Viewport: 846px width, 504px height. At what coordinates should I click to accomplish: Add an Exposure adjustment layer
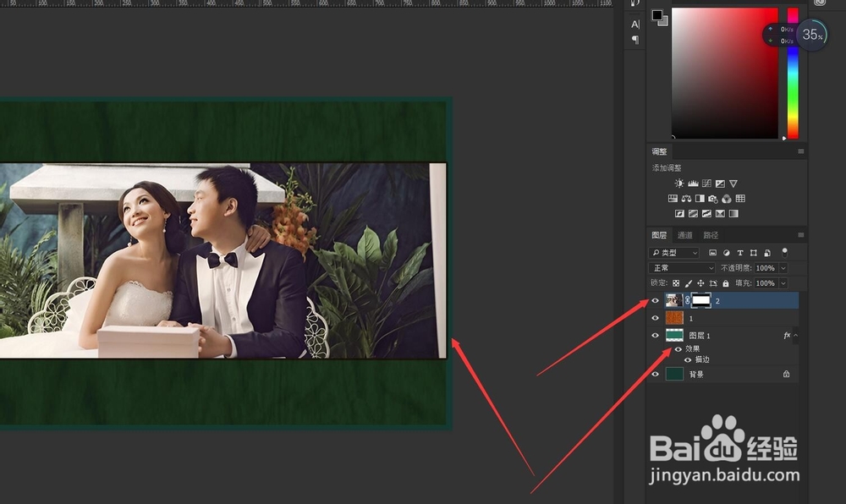click(720, 184)
